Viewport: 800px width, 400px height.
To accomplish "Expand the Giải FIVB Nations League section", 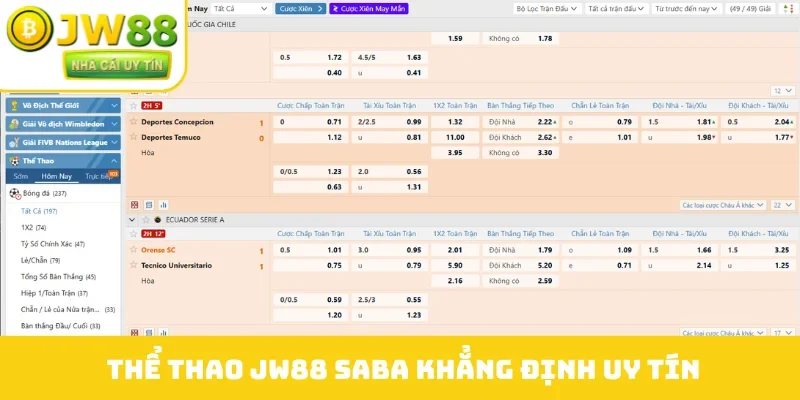I will pos(63,142).
